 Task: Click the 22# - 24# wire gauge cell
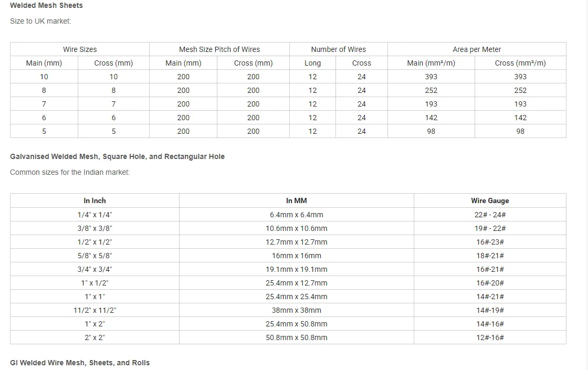[x=490, y=215]
